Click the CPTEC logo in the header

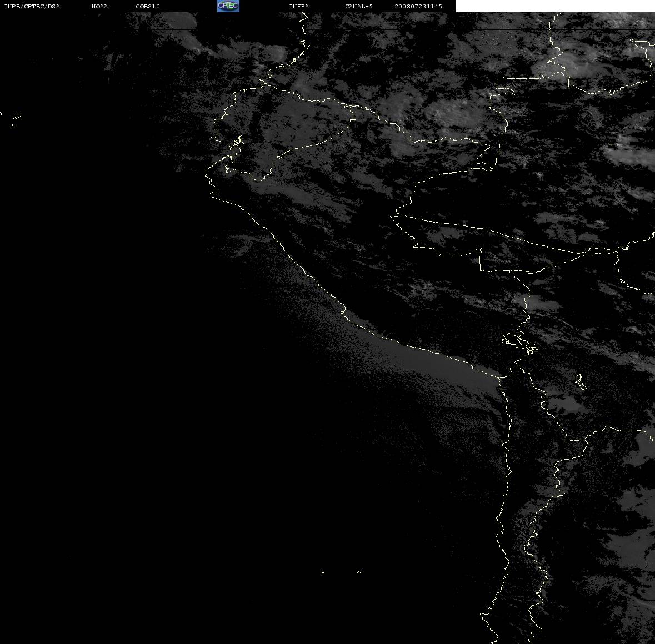228,6
